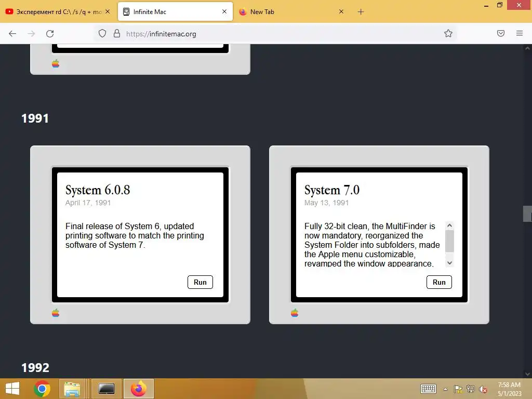Show site security padlock info
This screenshot has height=399, width=532.
point(117,34)
